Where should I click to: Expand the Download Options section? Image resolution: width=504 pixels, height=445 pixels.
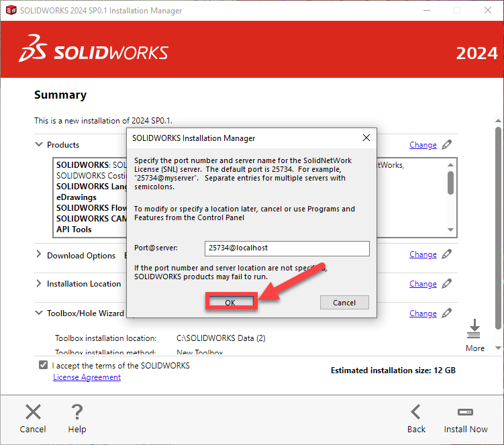click(38, 255)
